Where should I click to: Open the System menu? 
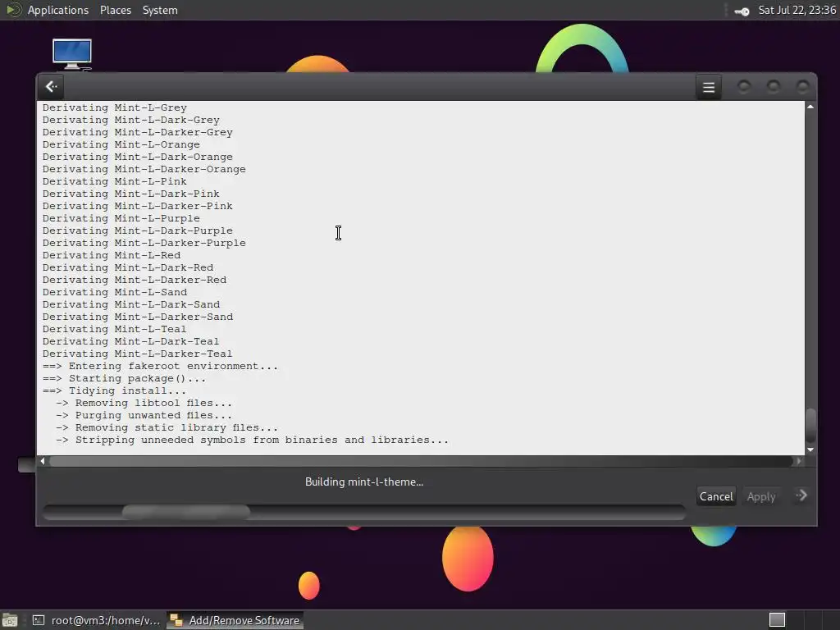point(160,10)
